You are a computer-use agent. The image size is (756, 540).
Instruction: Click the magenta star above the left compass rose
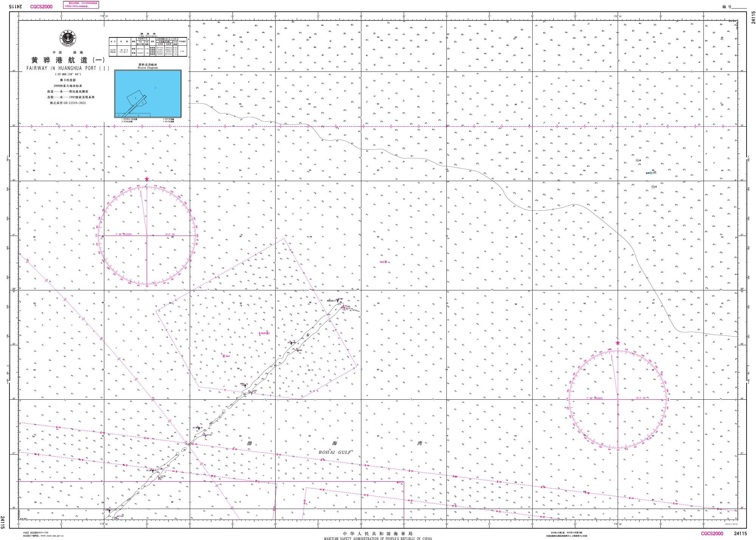coord(147,179)
